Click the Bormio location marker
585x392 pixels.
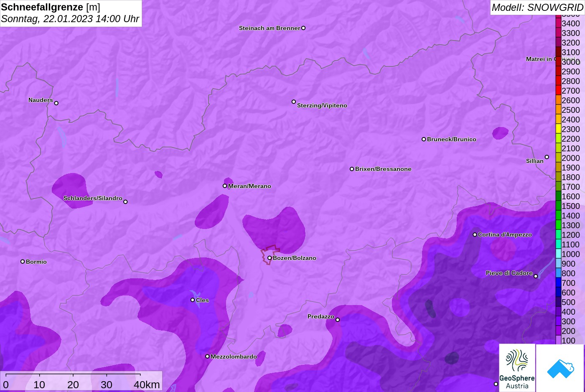coord(23,262)
